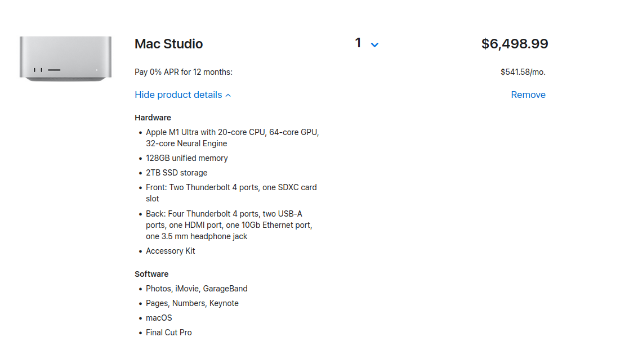Click the $6,498.99 total price
The width and height of the screenshot is (629, 364).
pyautogui.click(x=514, y=44)
